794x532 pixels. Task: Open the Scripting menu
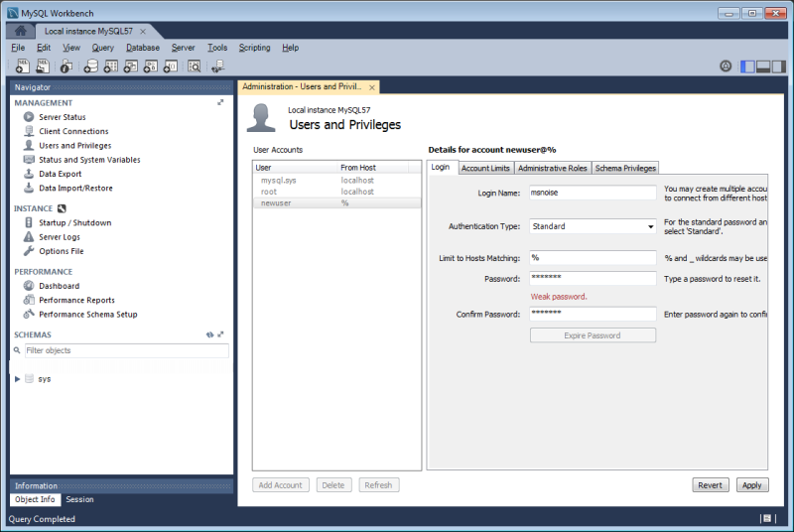254,48
